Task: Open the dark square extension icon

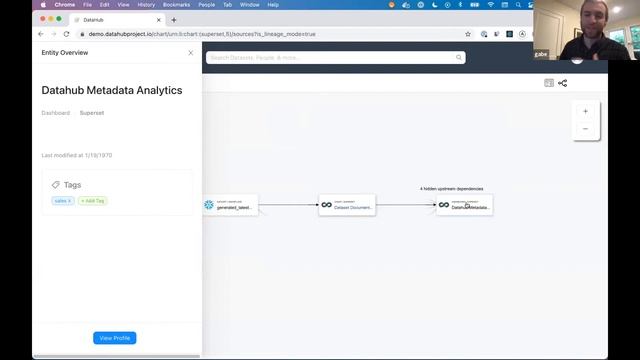Action: 509,34
